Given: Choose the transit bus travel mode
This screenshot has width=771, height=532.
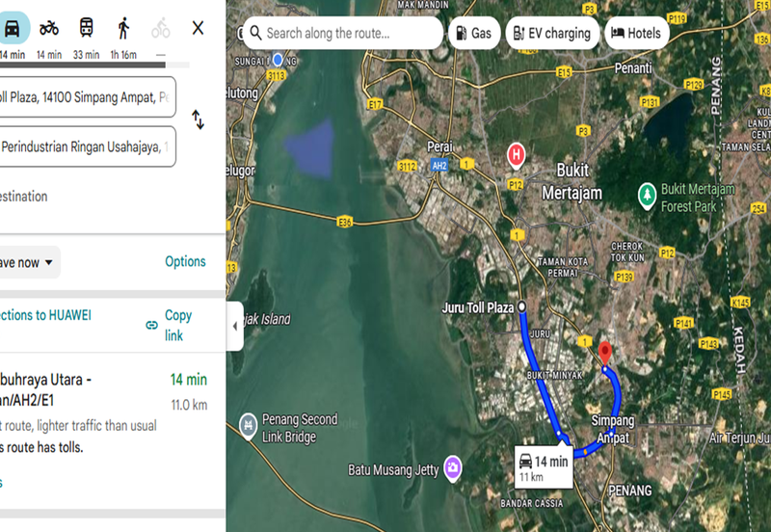Looking at the screenshot, I should 86,28.
